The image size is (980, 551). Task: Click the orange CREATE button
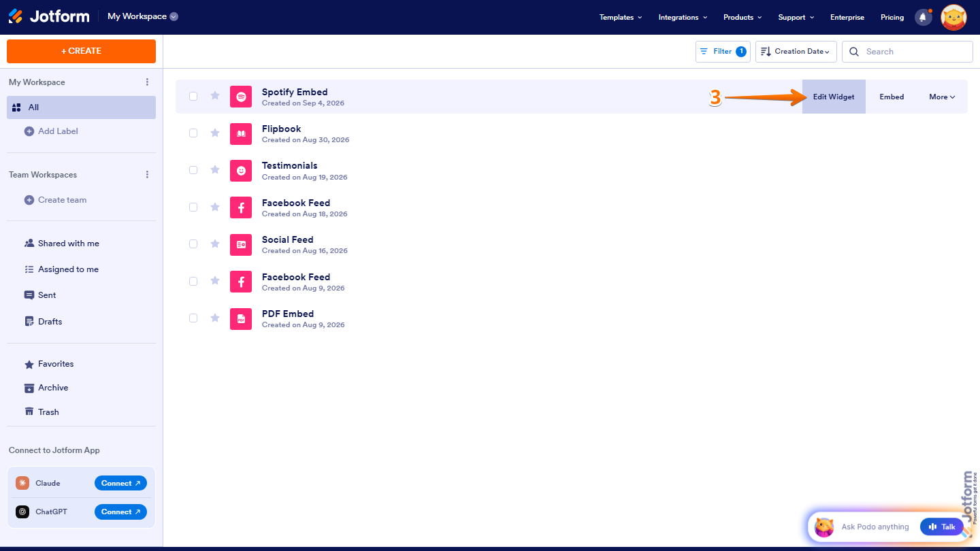(x=81, y=51)
